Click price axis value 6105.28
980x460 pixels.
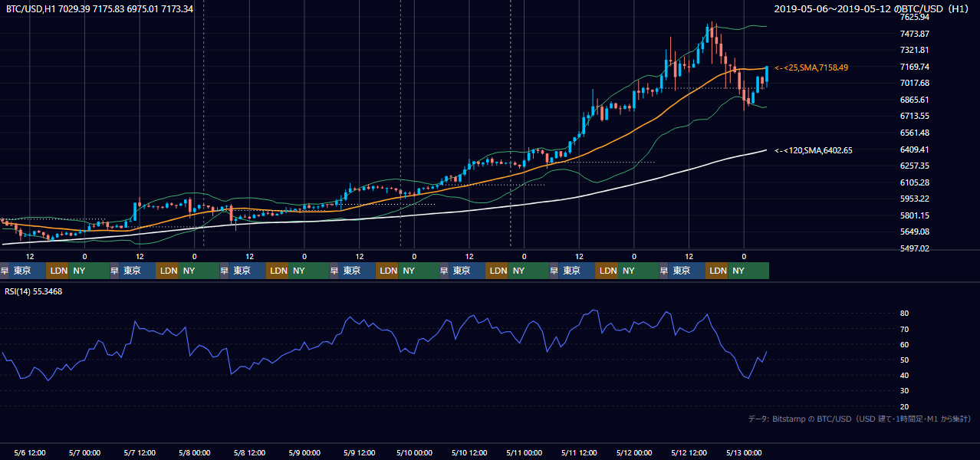click(x=915, y=182)
